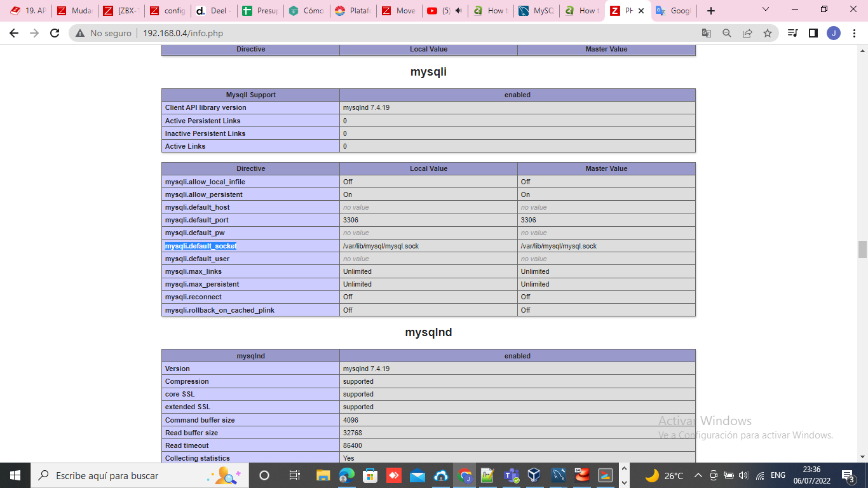Screen dimensions: 868x488
Task: Open VirtualBox from the taskbar
Action: pos(534,475)
